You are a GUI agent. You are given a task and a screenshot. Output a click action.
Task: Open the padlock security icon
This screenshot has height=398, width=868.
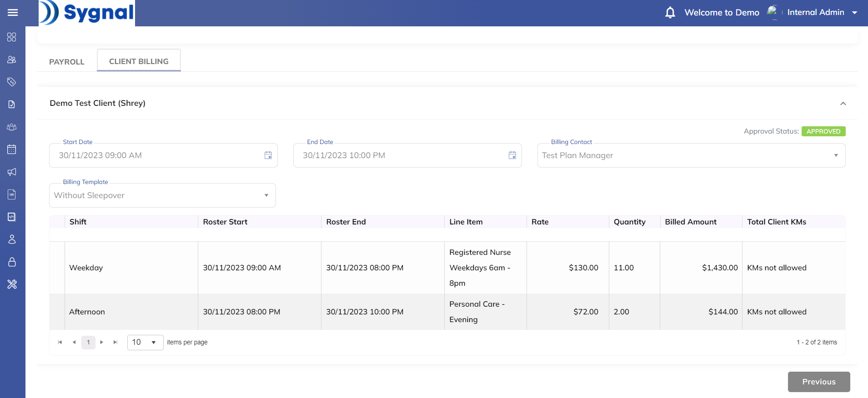pos(12,262)
